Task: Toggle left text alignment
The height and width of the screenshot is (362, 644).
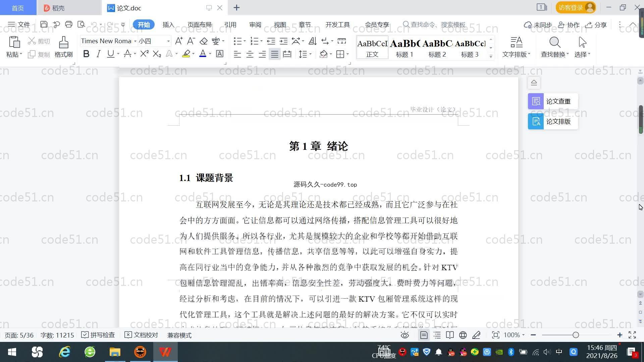Action: pyautogui.click(x=237, y=54)
